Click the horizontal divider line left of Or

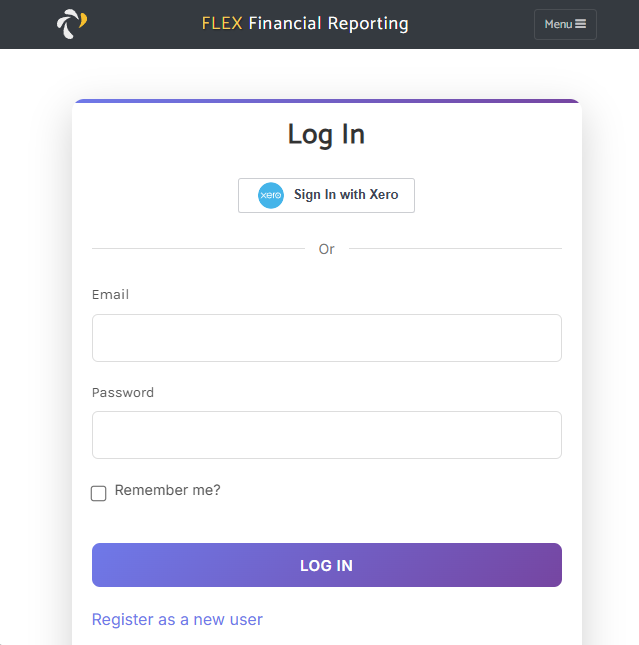[198, 248]
